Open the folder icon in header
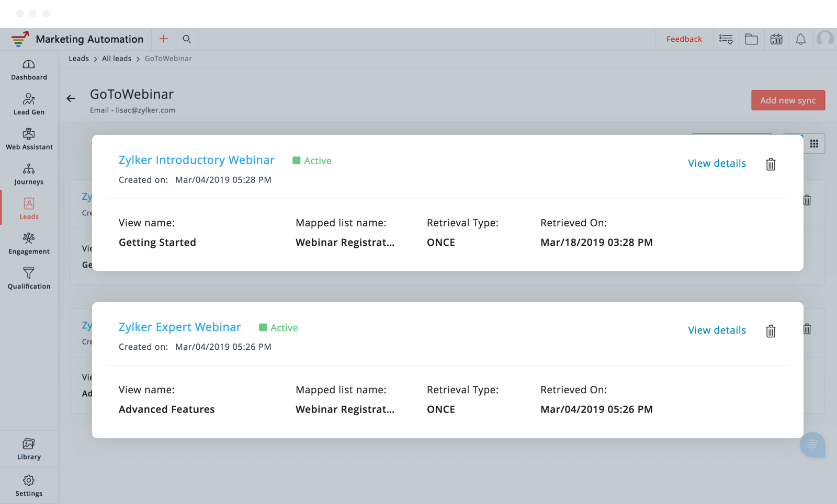Viewport: 837px width, 504px height. point(751,39)
